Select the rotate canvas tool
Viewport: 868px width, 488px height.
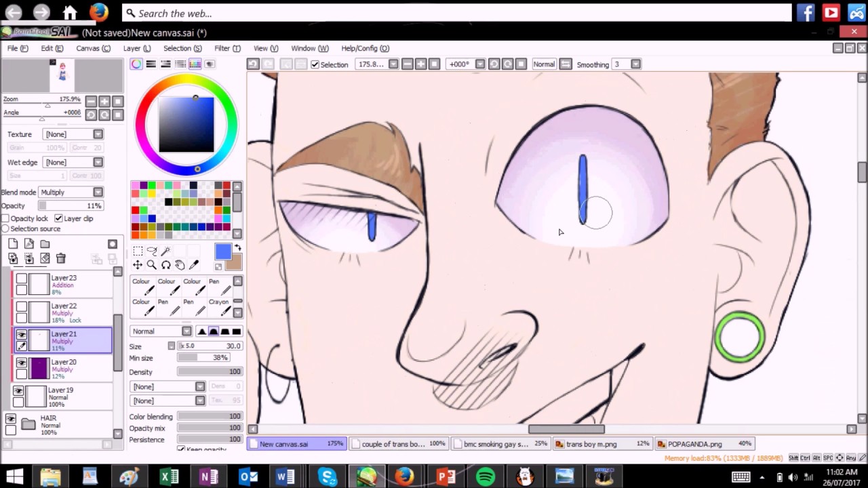point(165,265)
